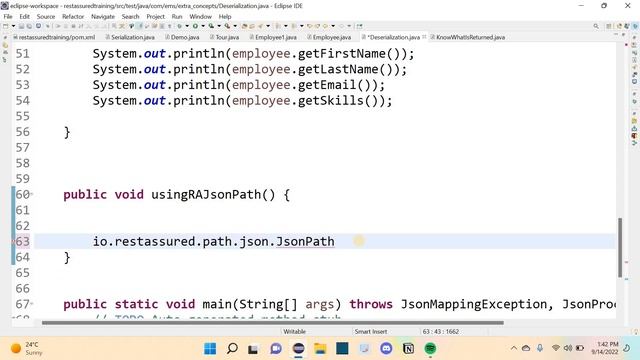Viewport: 640px width, 360px height.
Task: Collapse the main method fold at line 67
Action: (31, 304)
